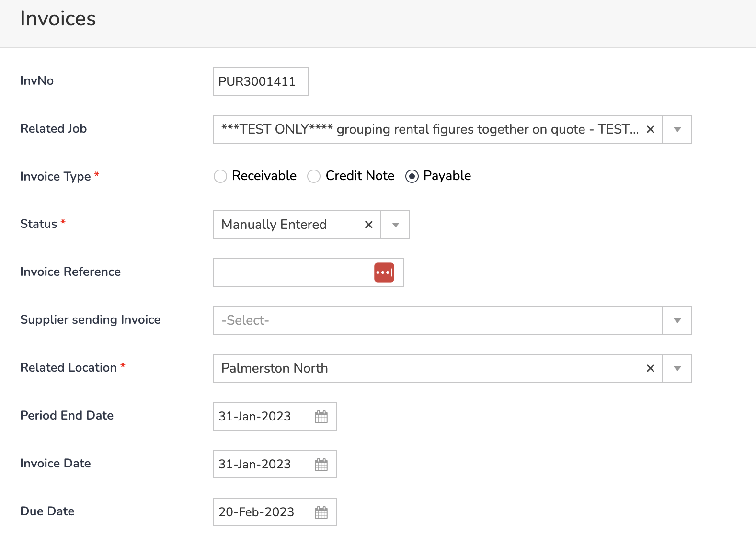Screen dimensions: 756x545
Task: Expand the Related Job dropdown arrow
Action: [677, 129]
